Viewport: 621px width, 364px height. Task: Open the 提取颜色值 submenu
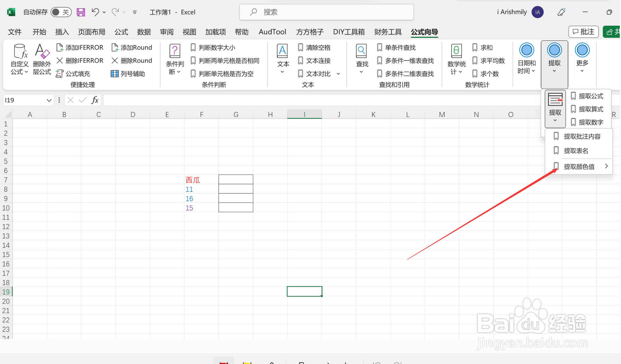[x=578, y=166]
